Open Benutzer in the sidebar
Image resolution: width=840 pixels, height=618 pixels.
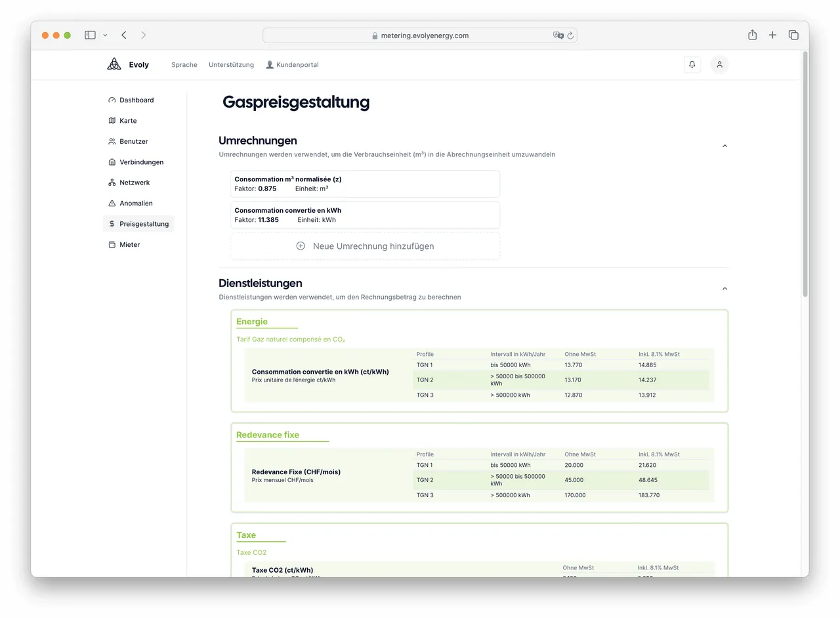[138, 141]
